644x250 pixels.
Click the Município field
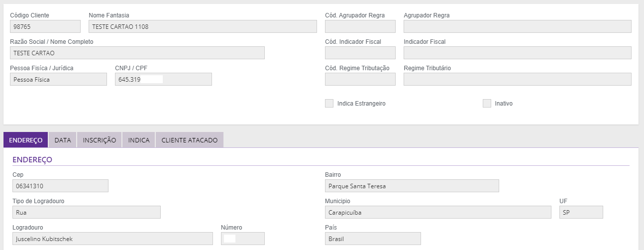438,212
